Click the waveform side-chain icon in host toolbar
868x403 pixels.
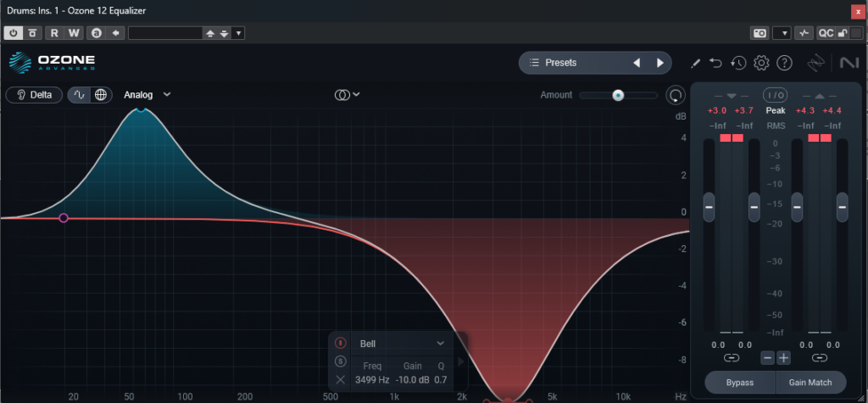[804, 33]
